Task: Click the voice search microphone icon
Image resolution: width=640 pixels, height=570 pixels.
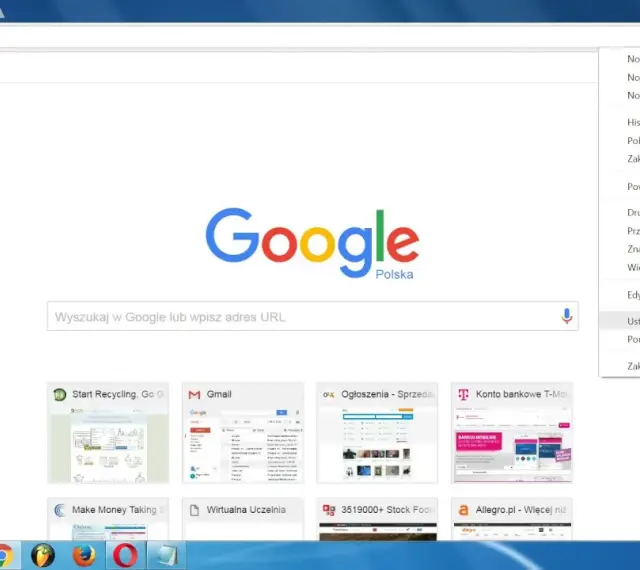Action: tap(567, 316)
